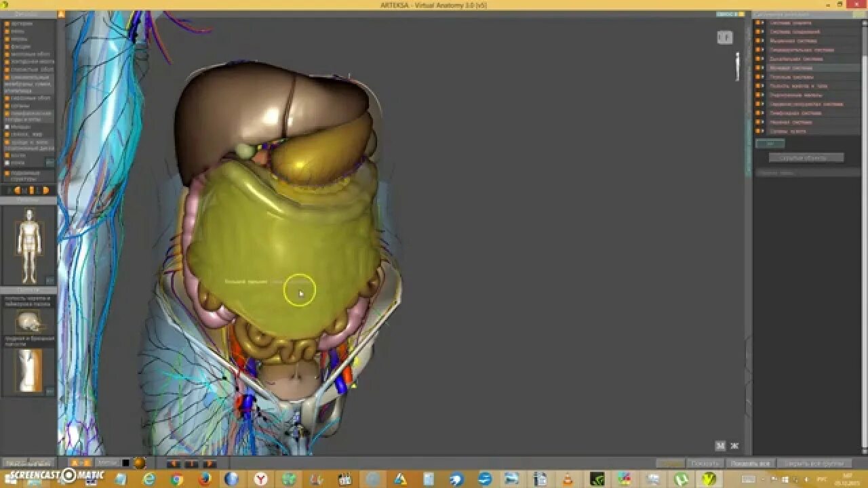Image resolution: width=868 pixels, height=488 pixels.
Task: Toggle the фасции layer checkbox
Action: pyautogui.click(x=7, y=46)
